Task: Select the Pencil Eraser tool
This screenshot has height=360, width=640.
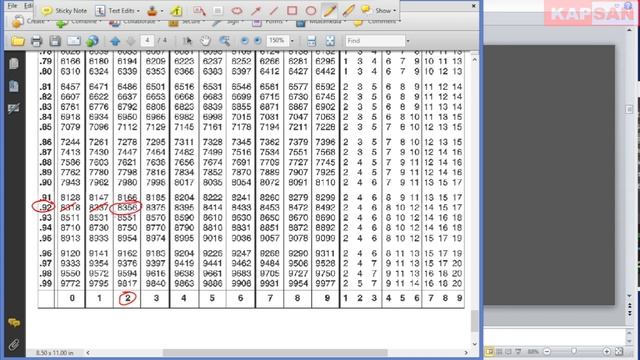Action: coord(348,11)
